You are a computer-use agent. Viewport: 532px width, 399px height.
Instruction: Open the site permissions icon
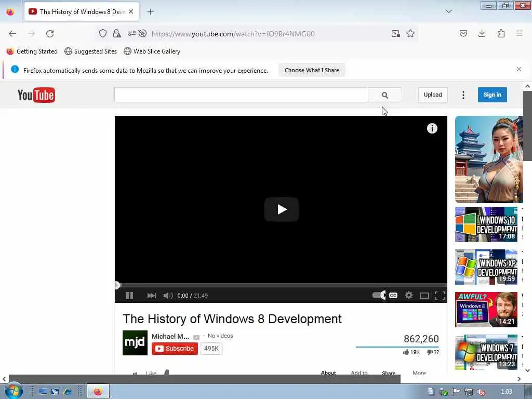click(x=131, y=33)
